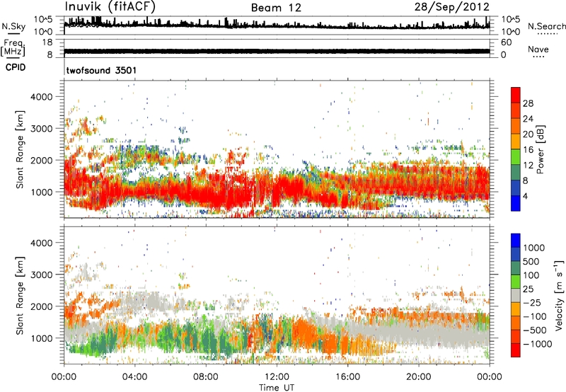Viewport: 566px width, 392px height.
Task: Click the 2000 tick label on power panel
Action: click(x=41, y=160)
